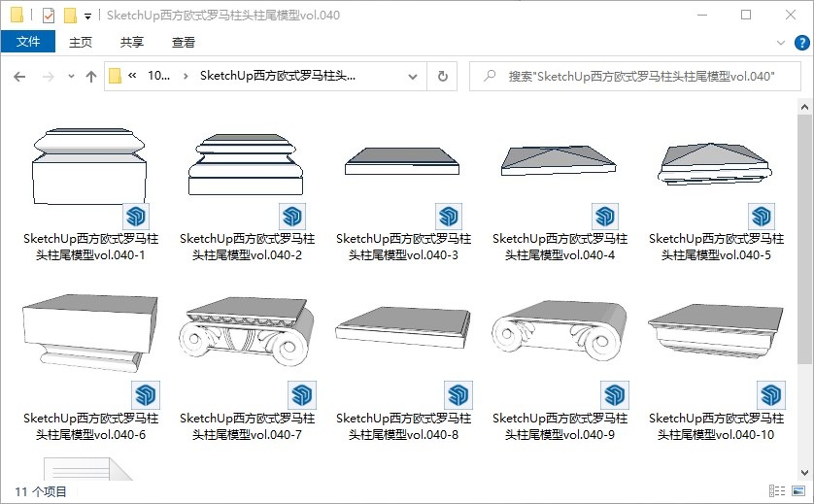Open Explorer help question mark
This screenshot has width=814, height=504.
(802, 43)
